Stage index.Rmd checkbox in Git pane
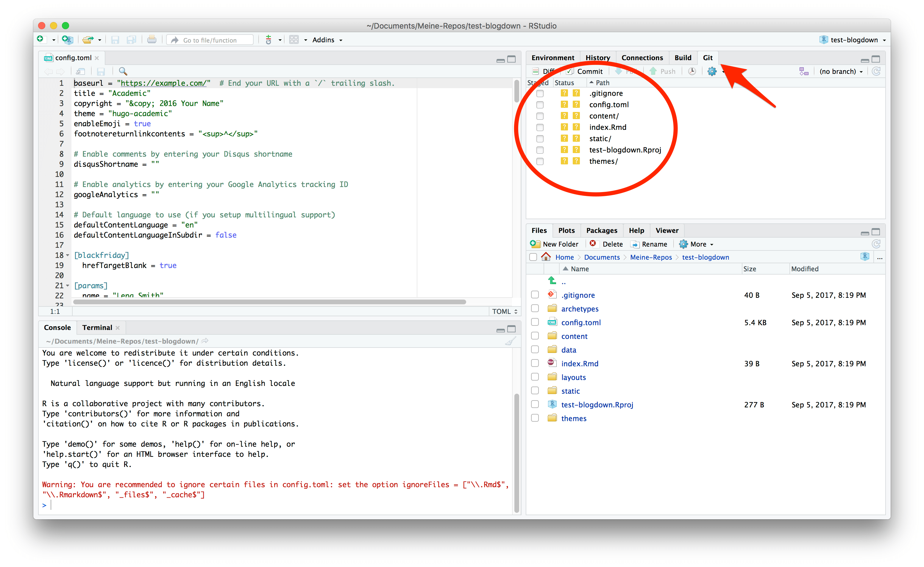The width and height of the screenshot is (924, 567). coord(540,127)
